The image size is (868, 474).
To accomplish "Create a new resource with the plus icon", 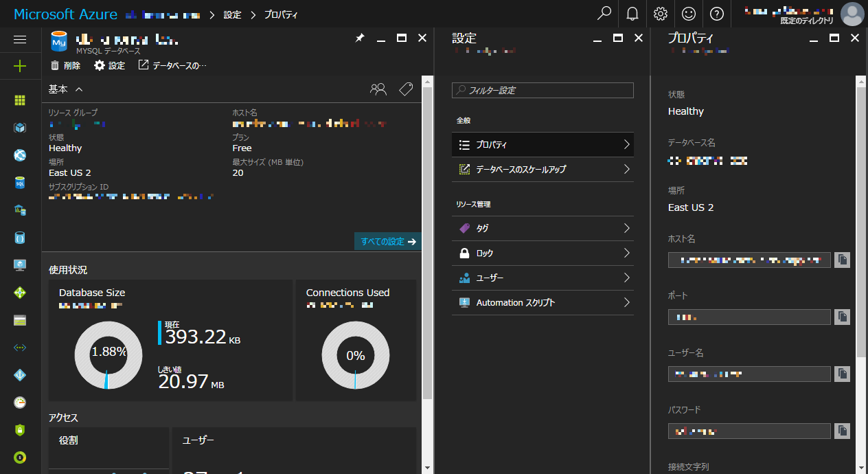I will (x=20, y=67).
